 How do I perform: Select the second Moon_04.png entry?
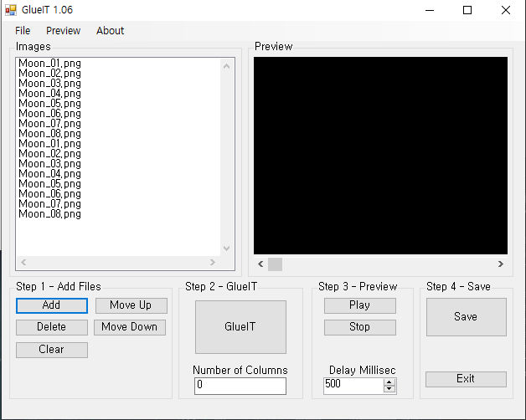pos(50,174)
